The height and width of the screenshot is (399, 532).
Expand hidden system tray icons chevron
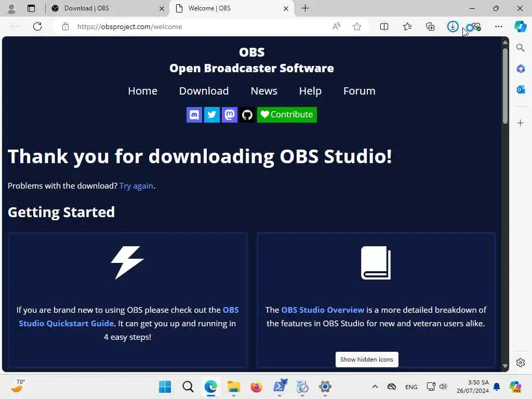click(x=375, y=387)
